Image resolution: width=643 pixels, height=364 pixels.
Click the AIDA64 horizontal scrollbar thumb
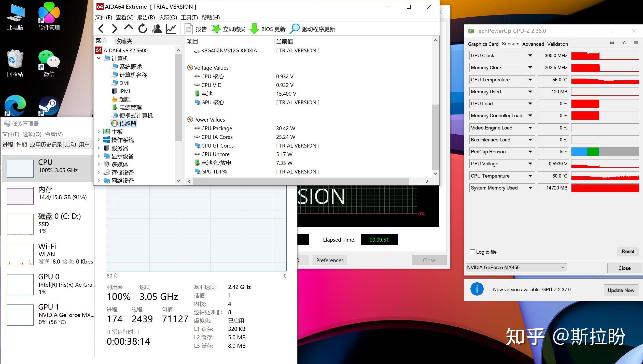point(301,181)
